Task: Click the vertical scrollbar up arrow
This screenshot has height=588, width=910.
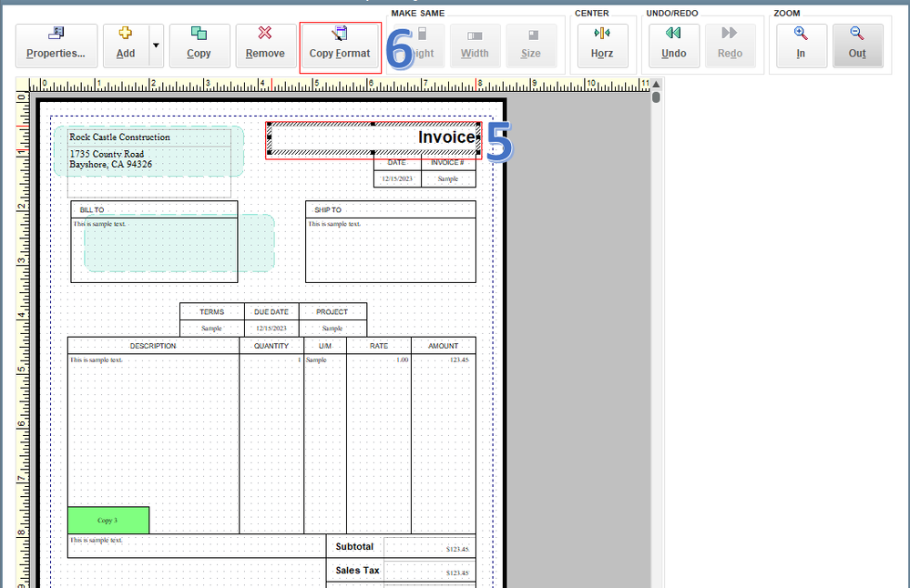Action: coord(657,85)
